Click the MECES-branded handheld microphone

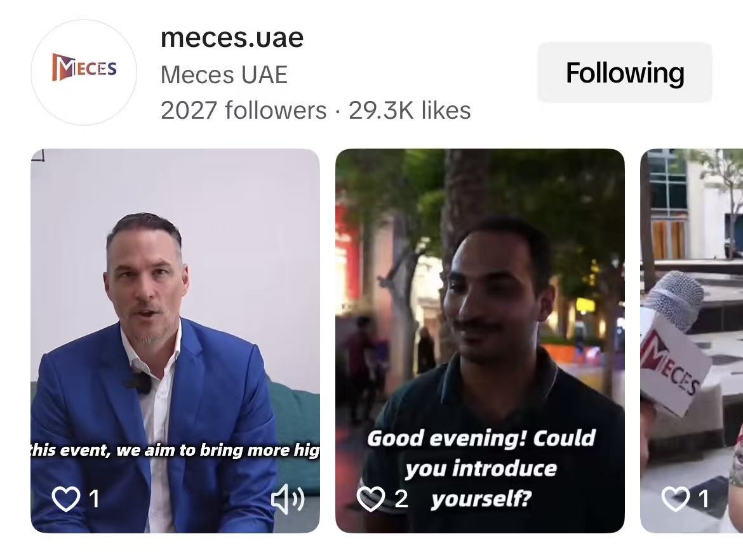675,342
